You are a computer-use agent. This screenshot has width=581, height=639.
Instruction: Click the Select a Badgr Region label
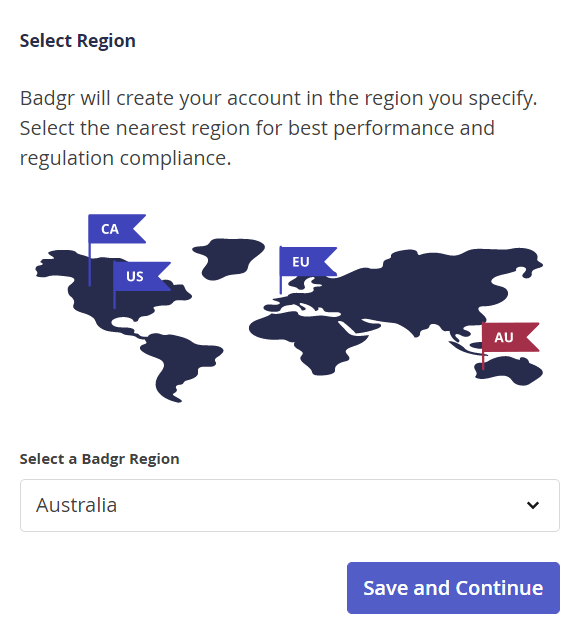pyautogui.click(x=99, y=459)
